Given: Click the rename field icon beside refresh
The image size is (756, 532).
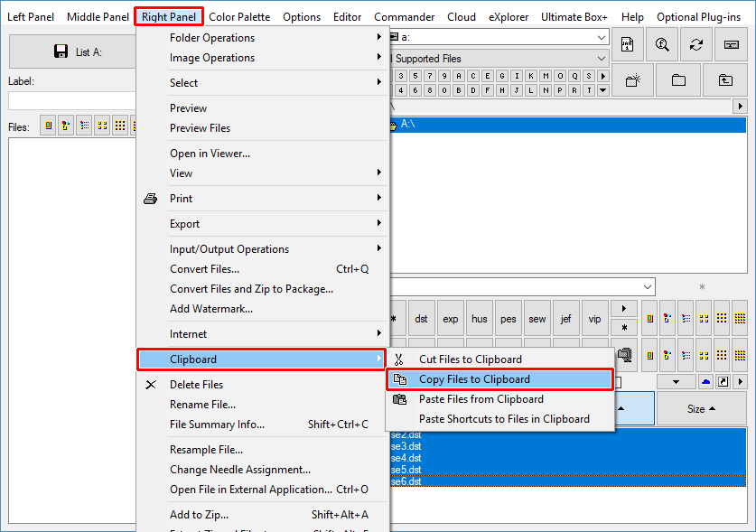Looking at the screenshot, I should tap(731, 45).
